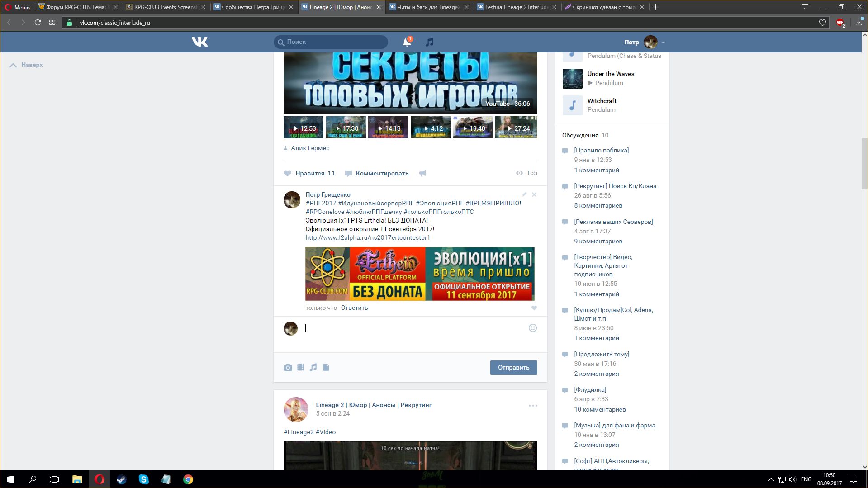Click the VK logo in the header

coord(199,42)
